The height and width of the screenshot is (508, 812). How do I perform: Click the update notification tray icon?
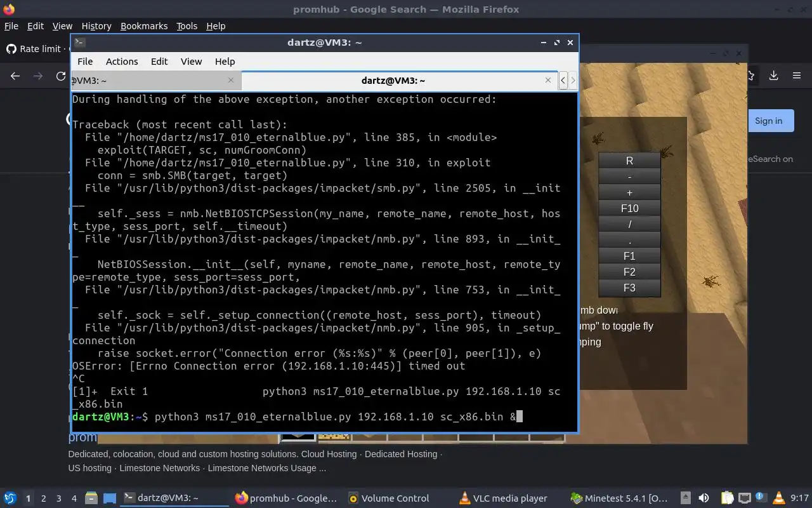tap(761, 498)
